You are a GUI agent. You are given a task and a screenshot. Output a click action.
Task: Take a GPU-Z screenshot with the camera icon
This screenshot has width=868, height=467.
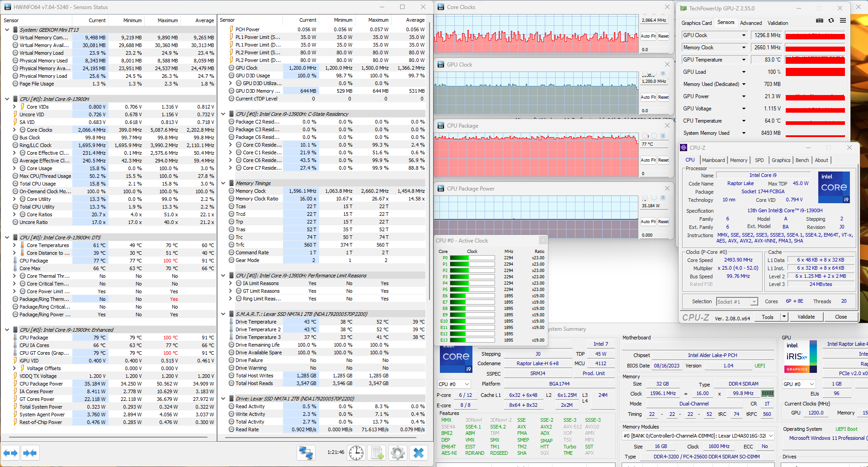coord(819,20)
